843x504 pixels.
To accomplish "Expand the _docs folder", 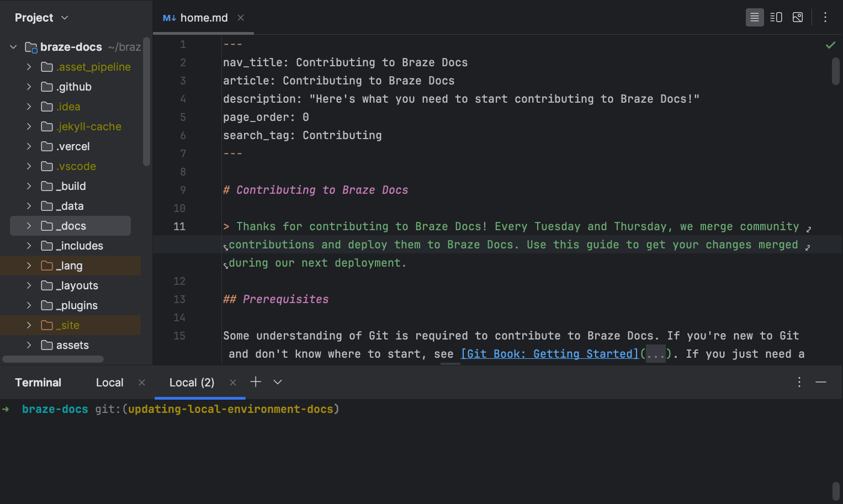I will tap(29, 226).
